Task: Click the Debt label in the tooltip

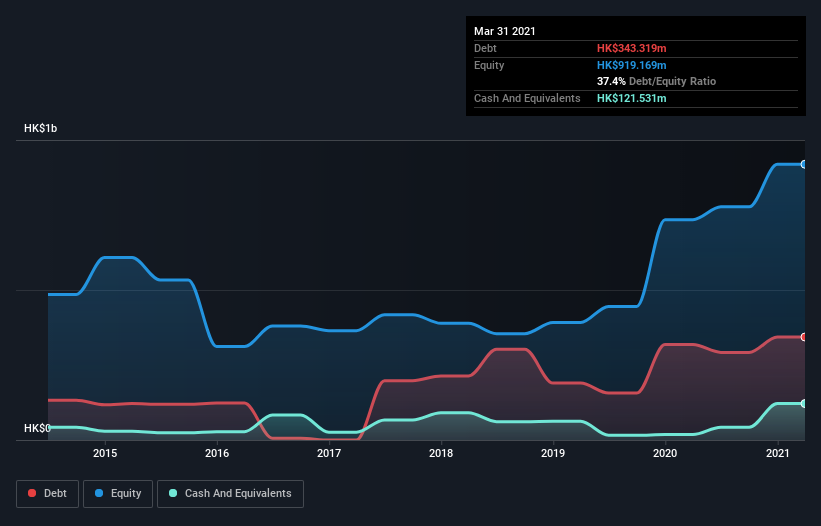Action: pos(485,48)
